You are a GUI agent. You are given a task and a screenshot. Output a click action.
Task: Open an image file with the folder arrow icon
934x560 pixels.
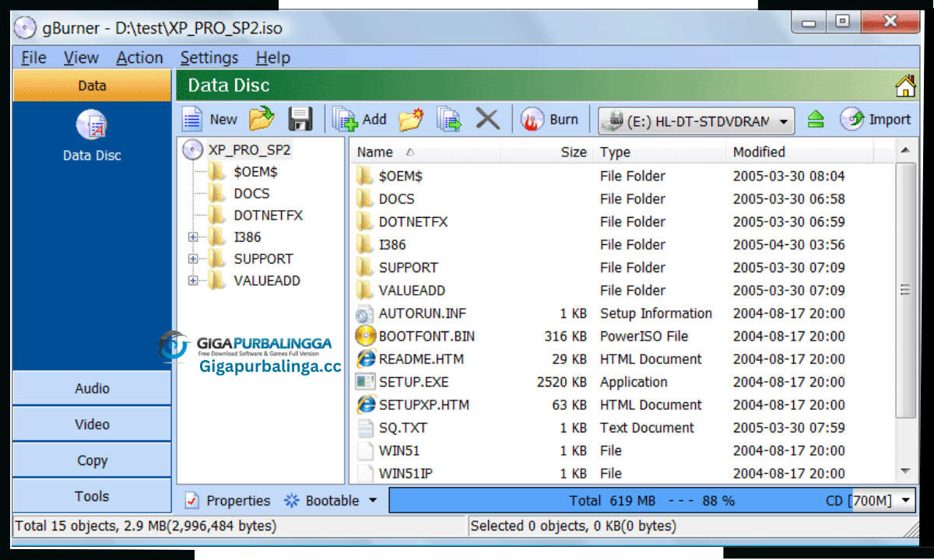pos(262,119)
